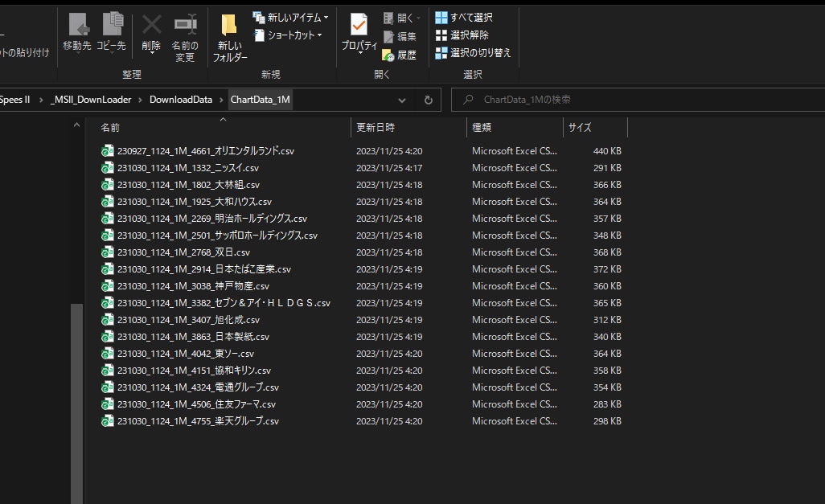Click the search magnifier icon

pos(468,100)
